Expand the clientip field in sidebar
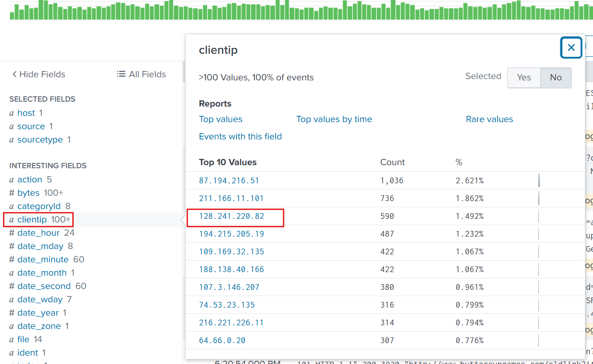Screen dimensions: 593x364 pos(32,220)
